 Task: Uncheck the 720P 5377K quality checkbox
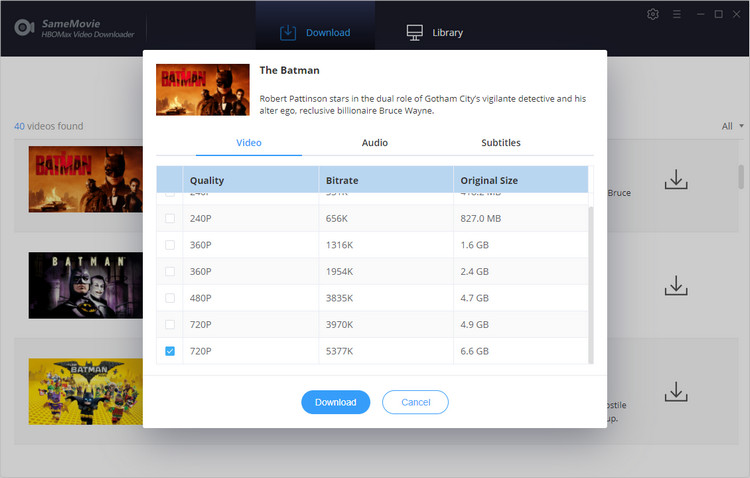point(170,351)
